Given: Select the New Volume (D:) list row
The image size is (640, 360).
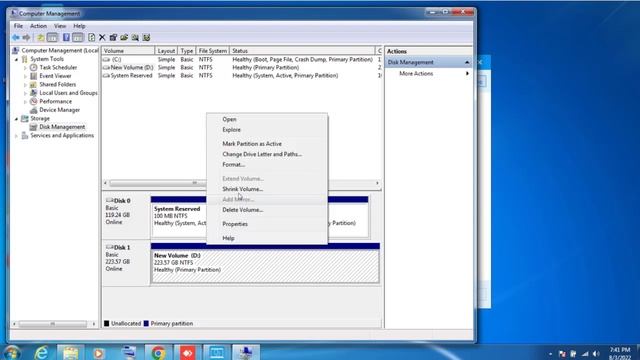Looking at the screenshot, I should (x=242, y=67).
